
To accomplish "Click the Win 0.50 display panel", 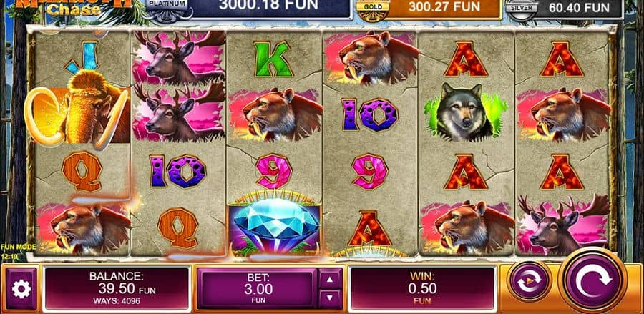I will coord(423,288).
